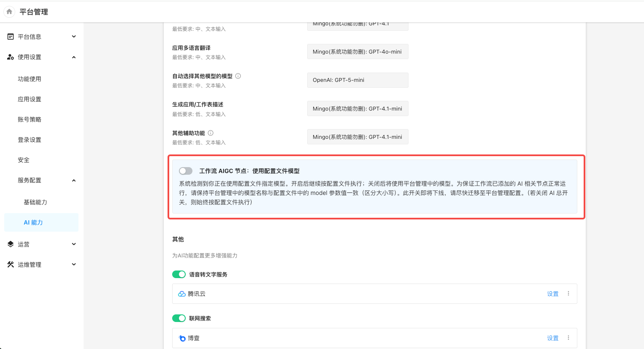This screenshot has height=349, width=644.
Task: Select the 其他辅助功能 model field
Action: pos(357,137)
